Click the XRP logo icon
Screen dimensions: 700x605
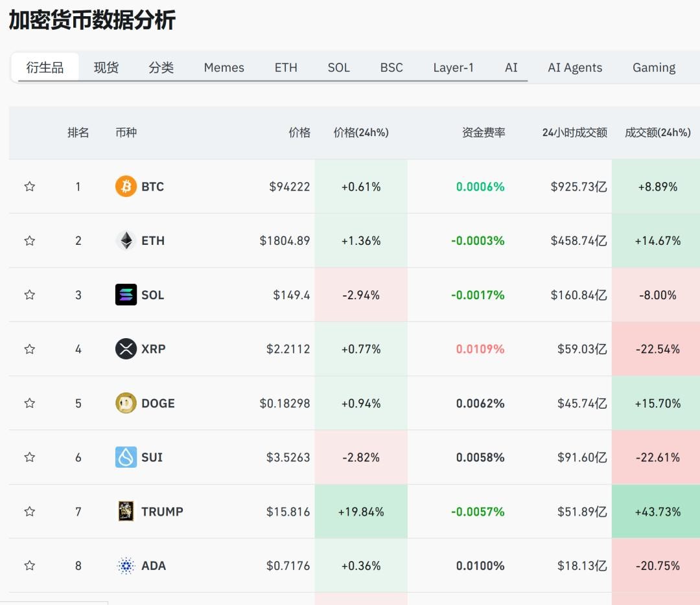(x=126, y=349)
